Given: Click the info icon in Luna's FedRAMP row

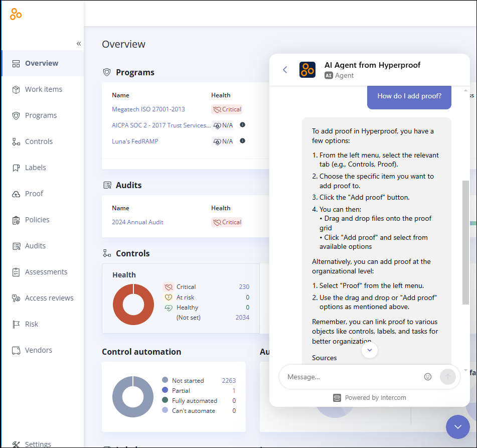Looking at the screenshot, I should [242, 140].
